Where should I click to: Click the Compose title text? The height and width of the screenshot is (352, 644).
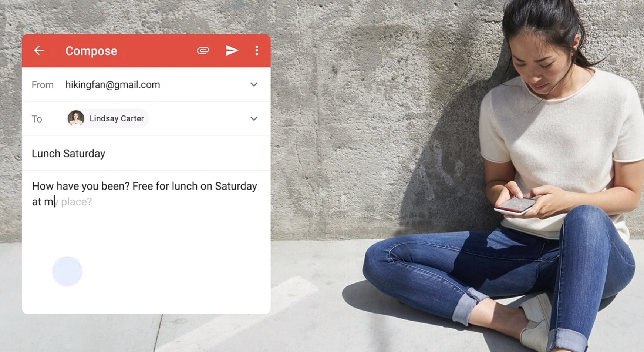(x=91, y=51)
